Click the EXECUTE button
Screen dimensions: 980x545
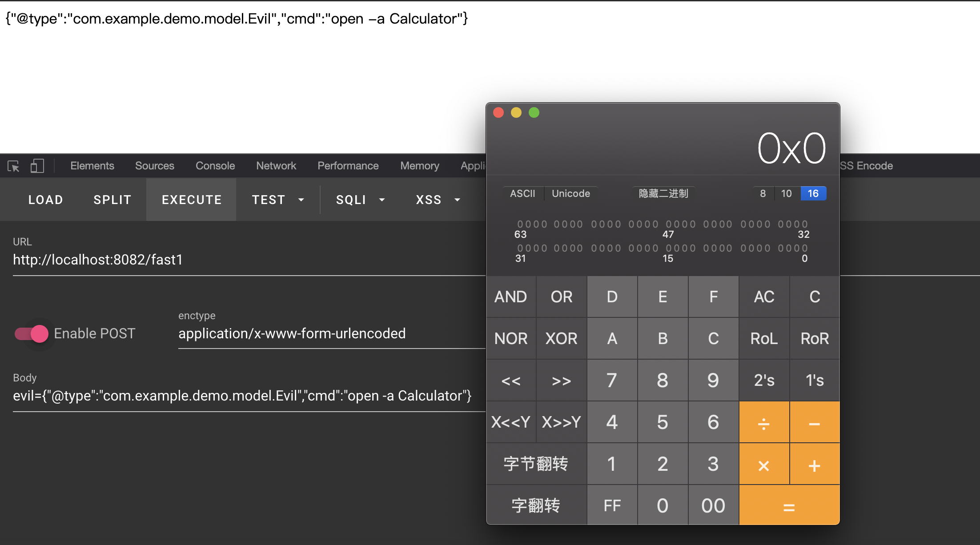point(191,200)
